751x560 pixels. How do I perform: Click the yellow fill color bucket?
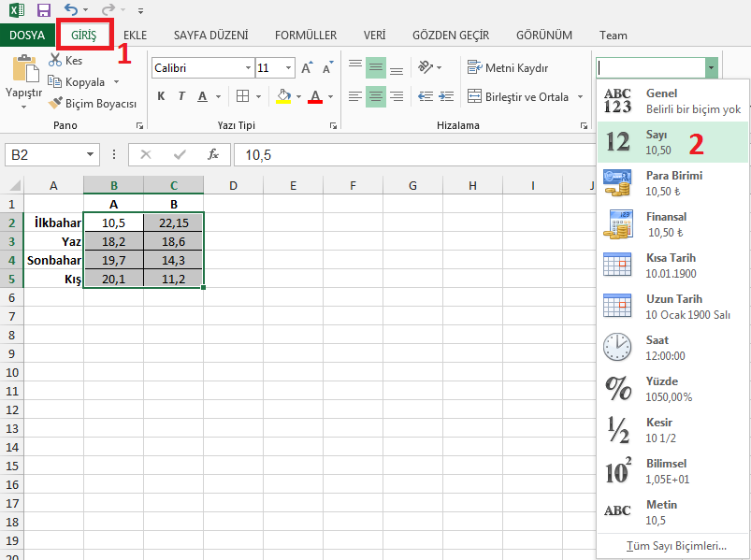click(284, 96)
